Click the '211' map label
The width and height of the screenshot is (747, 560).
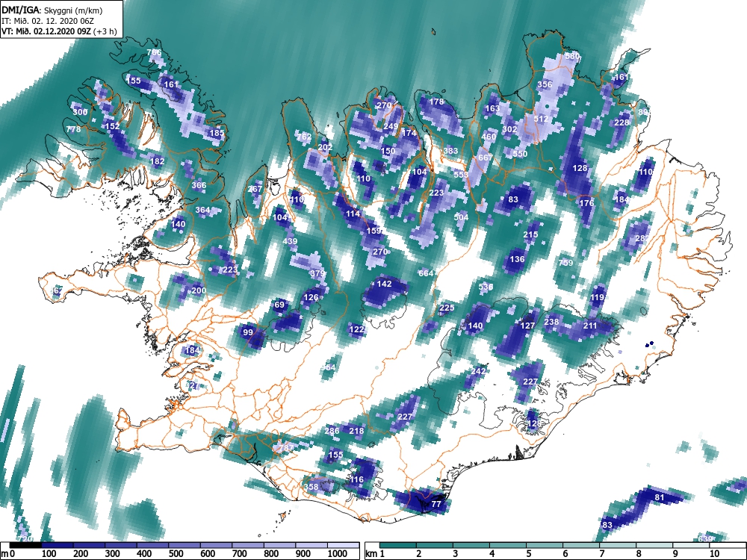click(x=590, y=326)
